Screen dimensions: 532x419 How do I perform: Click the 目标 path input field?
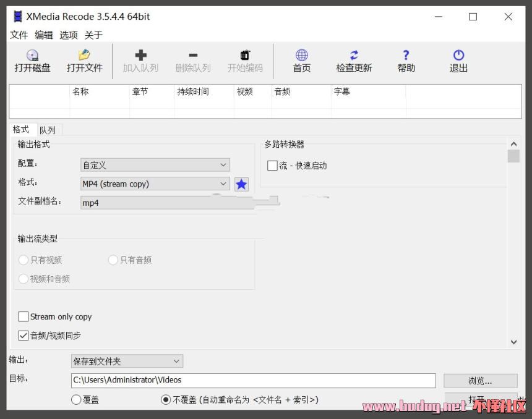coord(253,380)
